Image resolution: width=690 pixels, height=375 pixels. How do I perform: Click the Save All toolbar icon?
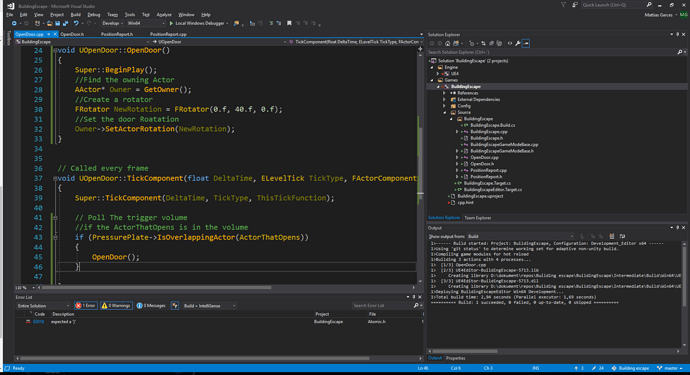66,23
